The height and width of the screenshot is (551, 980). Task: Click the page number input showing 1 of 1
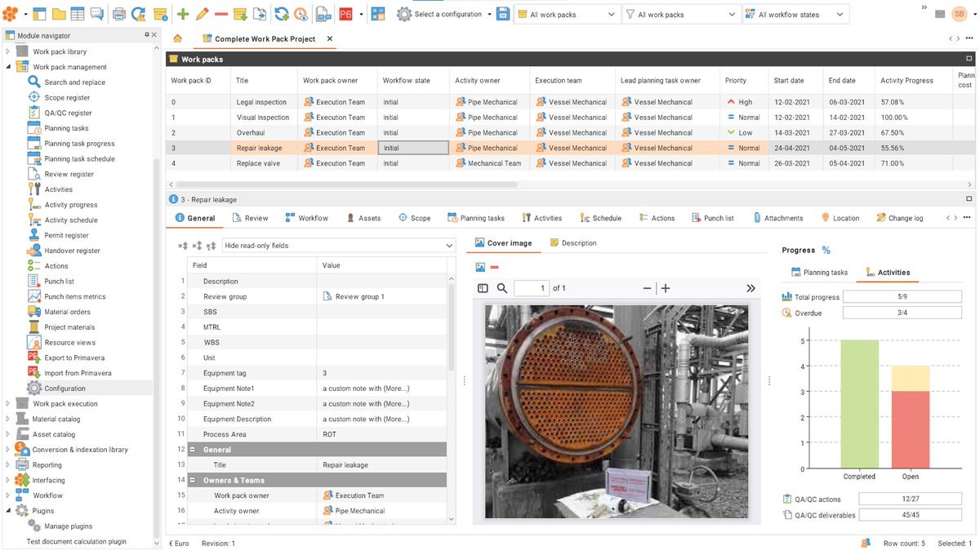pyautogui.click(x=531, y=287)
